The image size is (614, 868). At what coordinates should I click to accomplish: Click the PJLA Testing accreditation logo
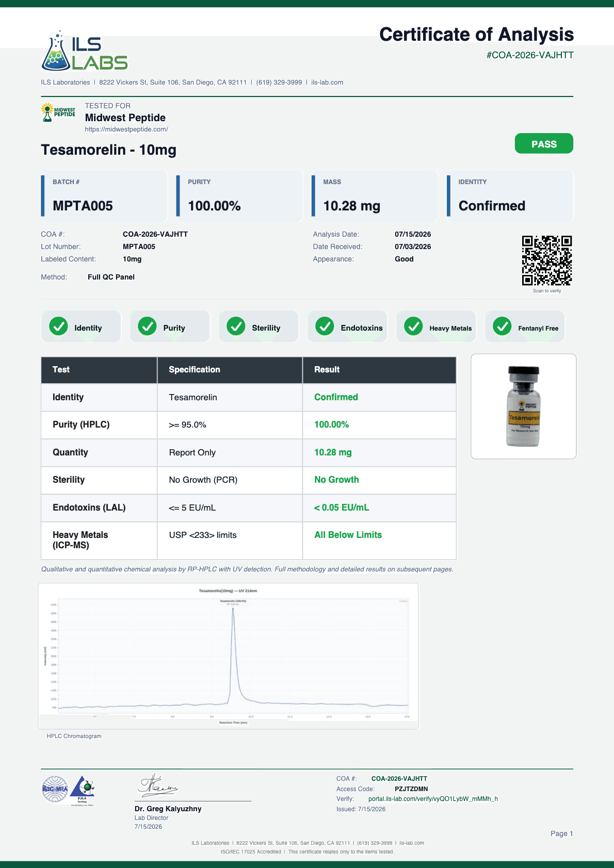coord(83,790)
